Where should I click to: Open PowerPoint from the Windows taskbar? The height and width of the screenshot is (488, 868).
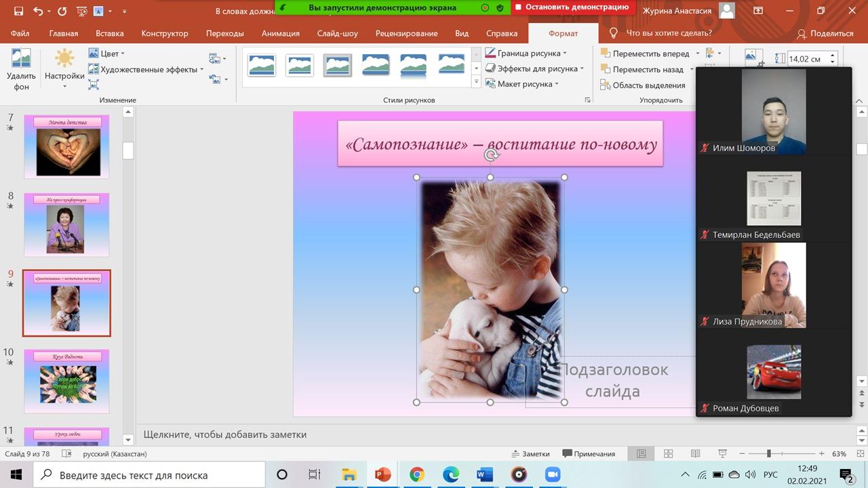tap(383, 474)
